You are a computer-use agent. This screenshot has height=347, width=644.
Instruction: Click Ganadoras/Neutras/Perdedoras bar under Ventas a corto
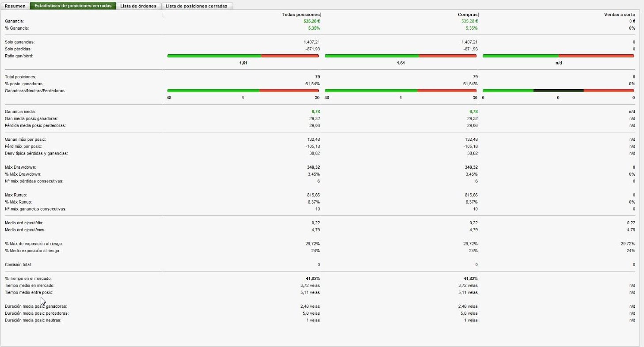click(x=558, y=91)
